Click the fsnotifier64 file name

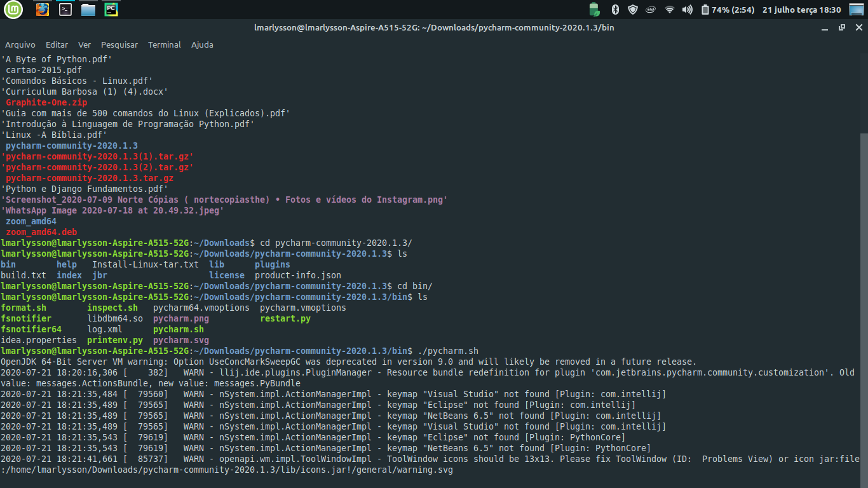pyautogui.click(x=31, y=329)
